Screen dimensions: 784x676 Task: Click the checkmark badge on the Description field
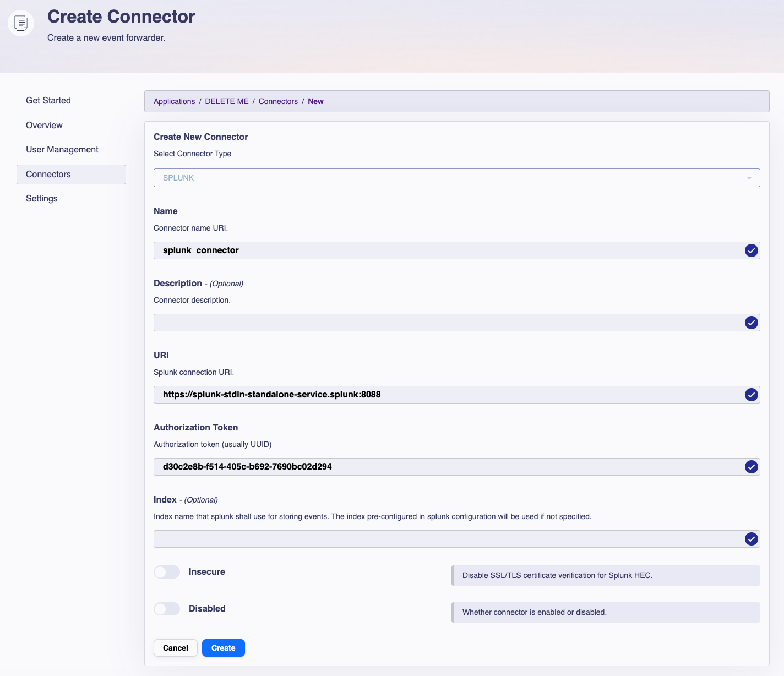click(751, 323)
